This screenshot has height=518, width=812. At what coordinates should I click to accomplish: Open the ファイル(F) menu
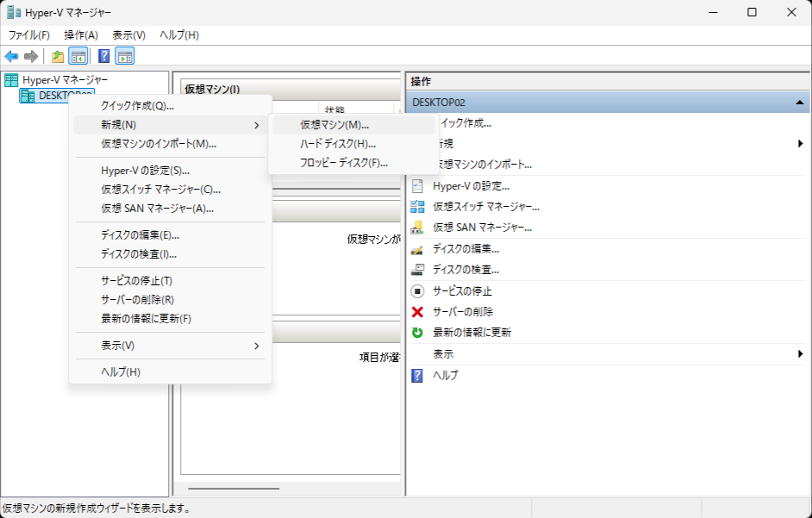click(x=29, y=35)
